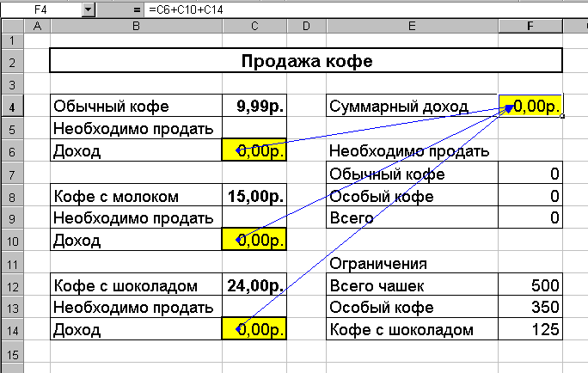Select 'Необходимо продать' label in row 13
588x373 pixels.
tap(136, 307)
